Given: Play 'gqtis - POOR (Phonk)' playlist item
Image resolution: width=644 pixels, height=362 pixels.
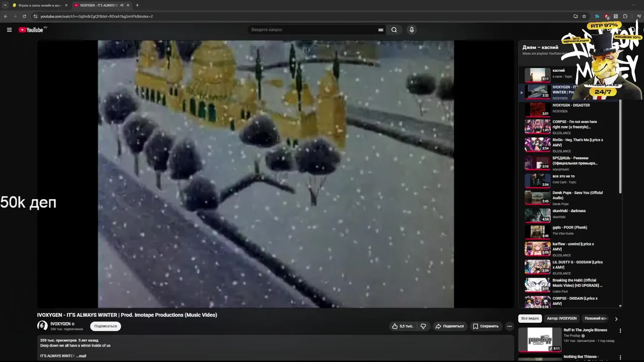Looking at the screenshot, I should (x=569, y=231).
